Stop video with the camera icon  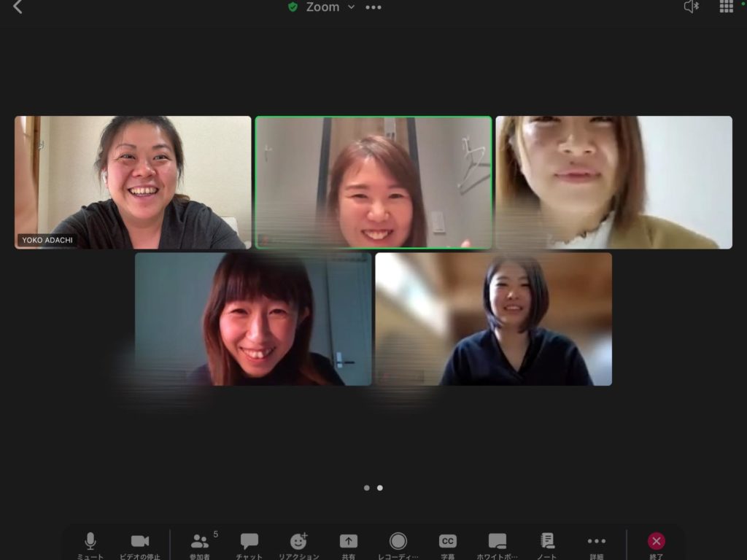140,542
